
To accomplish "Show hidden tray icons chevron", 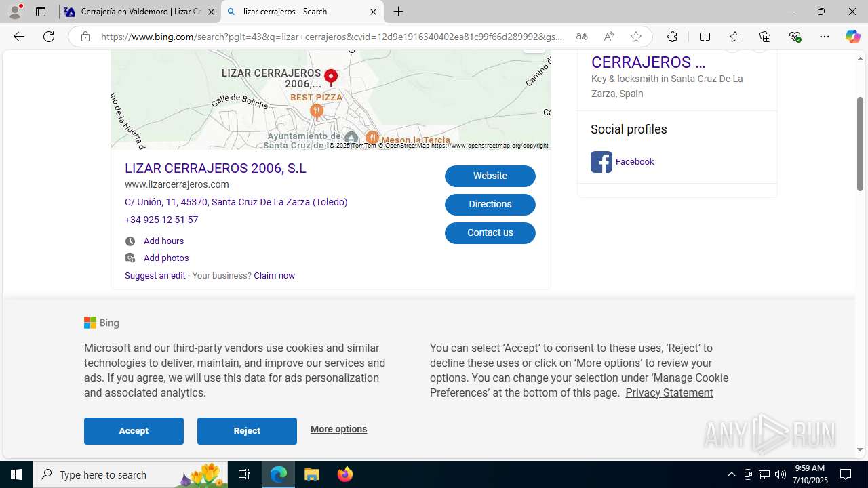I will pos(731,474).
